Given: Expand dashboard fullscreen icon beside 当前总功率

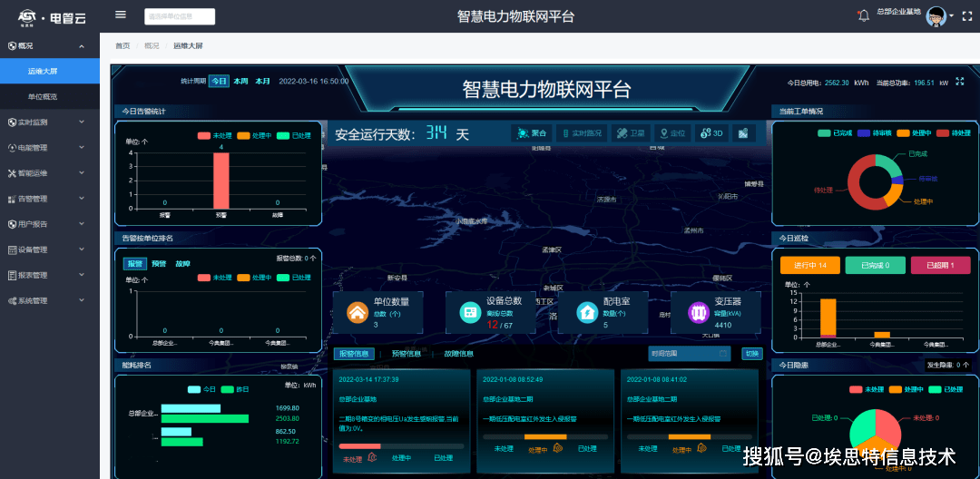Looking at the screenshot, I should coord(961,82).
